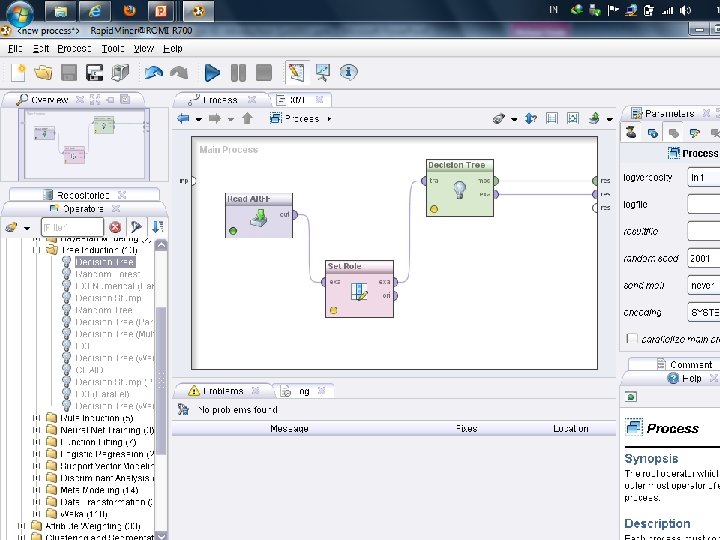Viewport: 720px width, 540px height.
Task: Select the Decision Tree operator node
Action: (x=458, y=187)
